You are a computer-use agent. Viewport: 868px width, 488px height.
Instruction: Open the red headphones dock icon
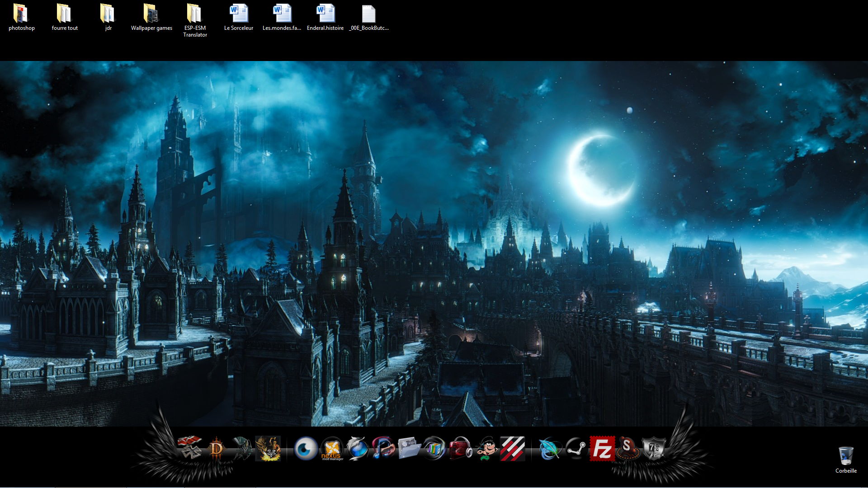click(461, 448)
